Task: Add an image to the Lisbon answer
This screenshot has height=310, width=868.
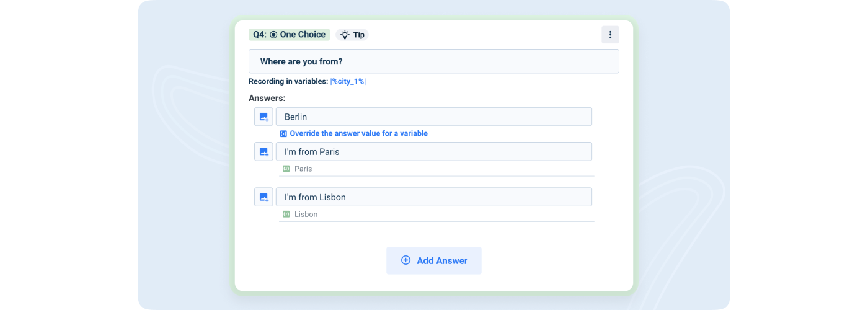Action: click(x=263, y=197)
